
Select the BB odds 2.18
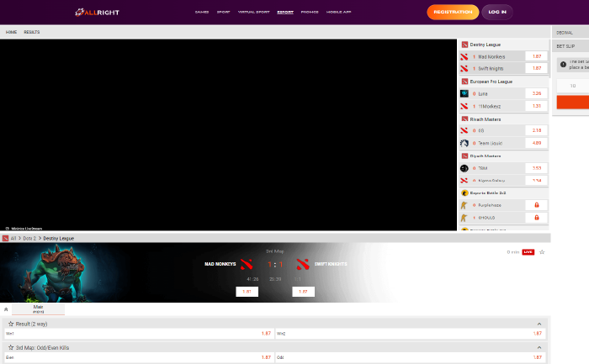click(537, 130)
